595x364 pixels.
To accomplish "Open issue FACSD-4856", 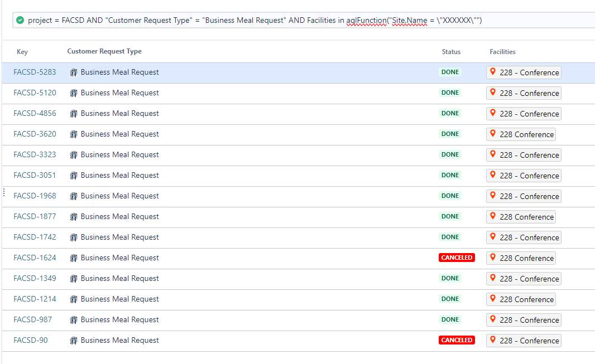I will coord(35,113).
